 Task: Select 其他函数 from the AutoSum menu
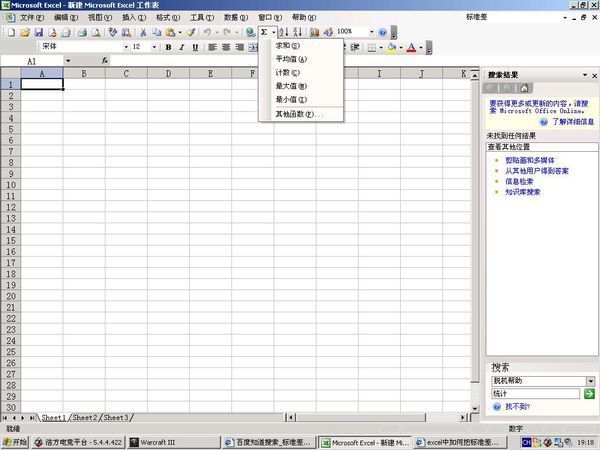point(297,114)
